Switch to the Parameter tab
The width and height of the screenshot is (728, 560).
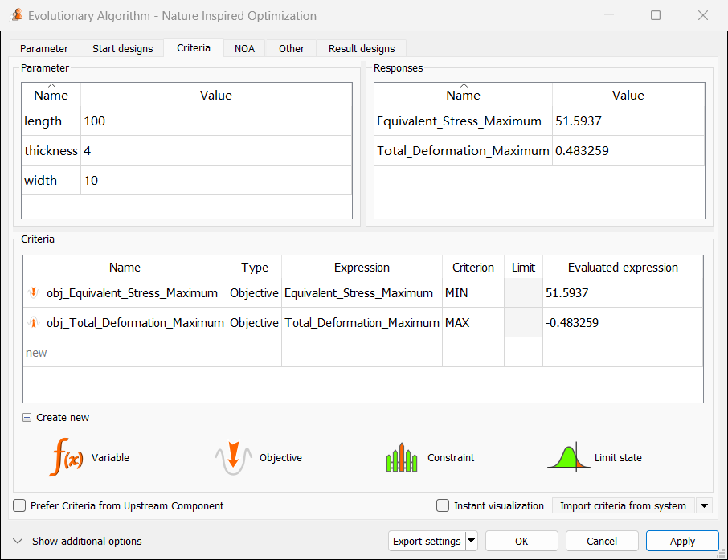point(44,48)
